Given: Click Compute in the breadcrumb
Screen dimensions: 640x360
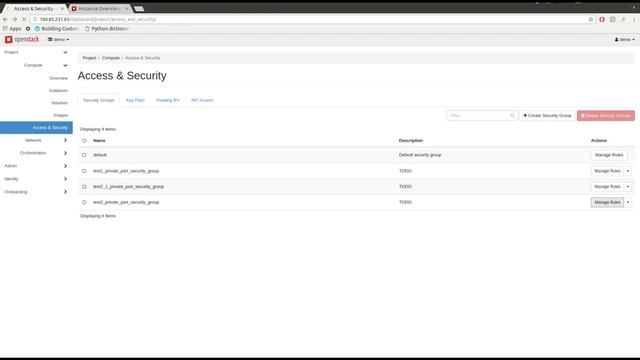Looking at the screenshot, I should 111,58.
